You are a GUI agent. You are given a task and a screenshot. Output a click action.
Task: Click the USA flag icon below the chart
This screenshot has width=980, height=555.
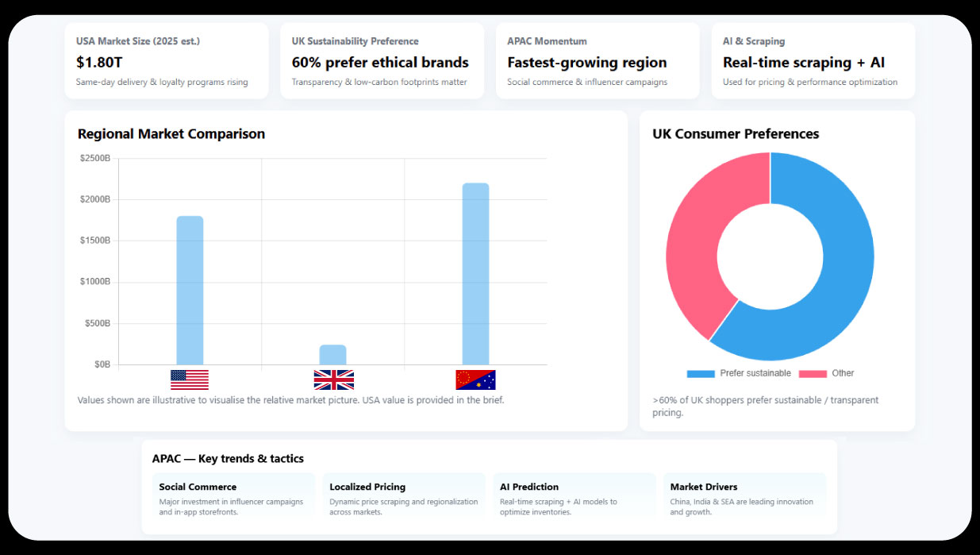(x=190, y=380)
